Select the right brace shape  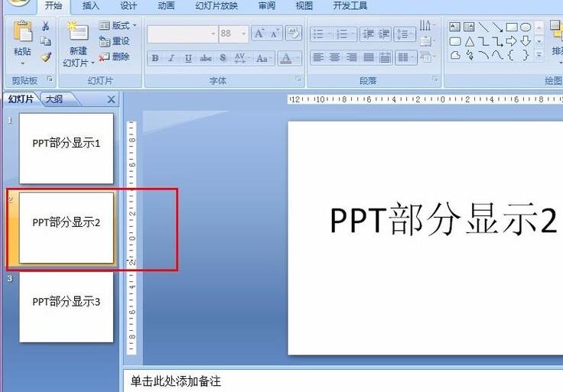(526, 55)
